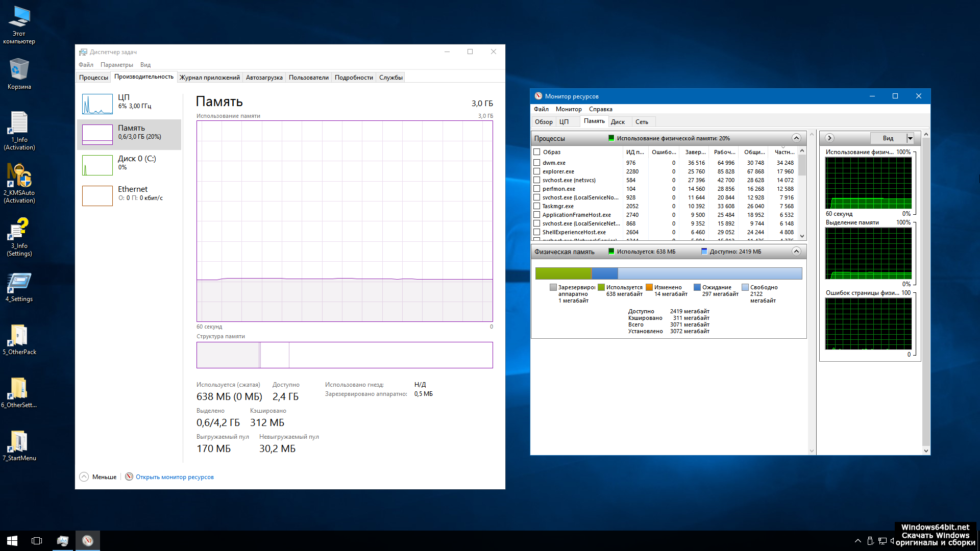Click Resource Monitor icon in taskbar
Screen dimensions: 980x551
88,541
